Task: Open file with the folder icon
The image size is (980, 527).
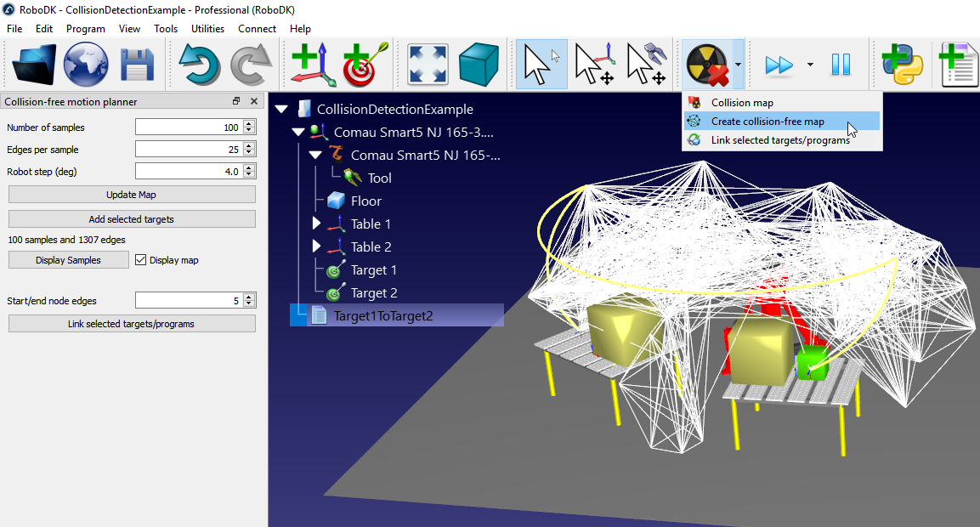Action: point(34,65)
